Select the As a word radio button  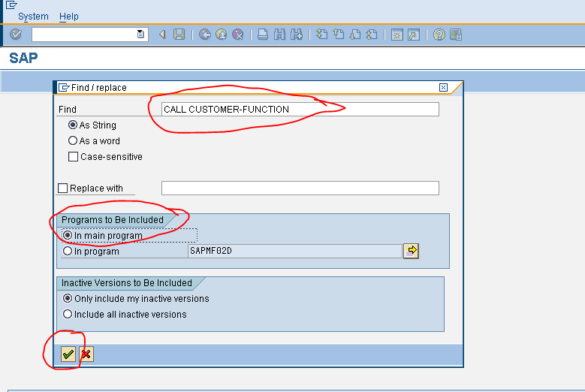[x=73, y=140]
